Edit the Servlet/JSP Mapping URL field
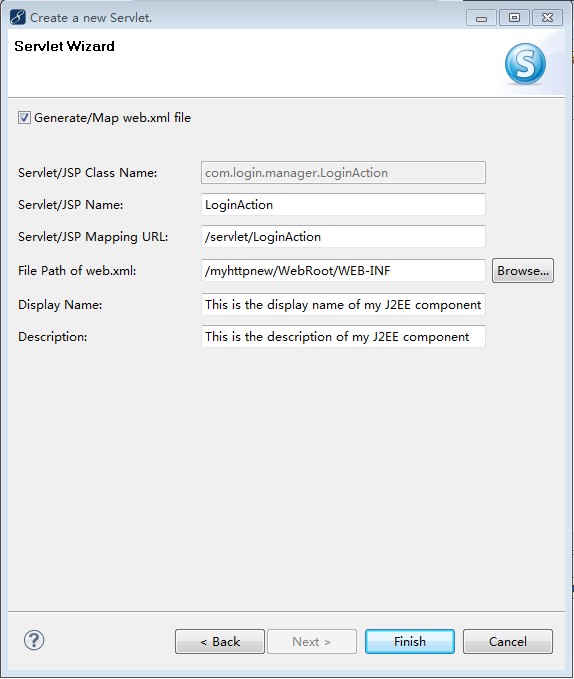Screen dimensions: 574x679 343,236
